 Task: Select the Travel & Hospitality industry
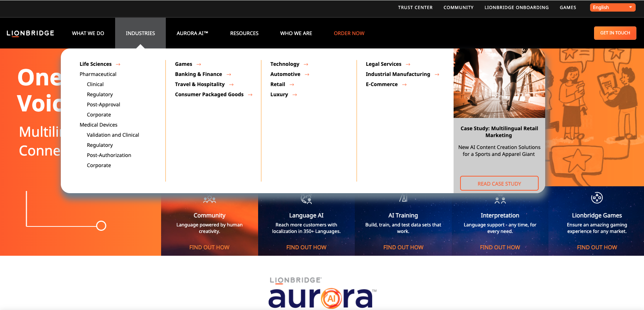[x=200, y=84]
